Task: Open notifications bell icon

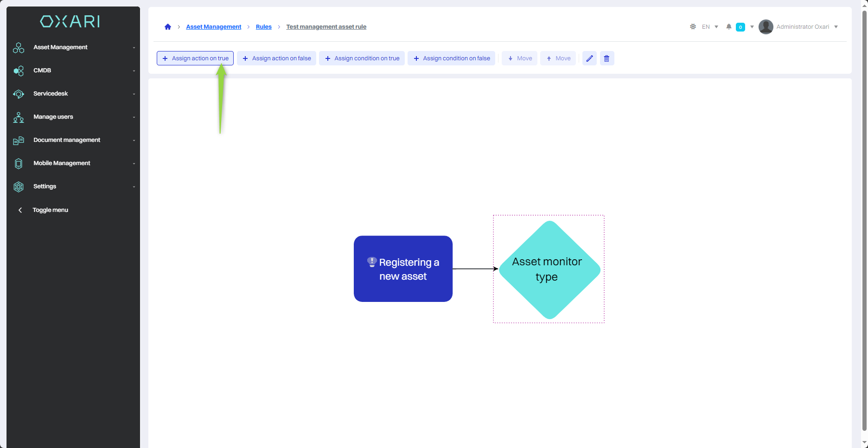Action: (x=729, y=27)
